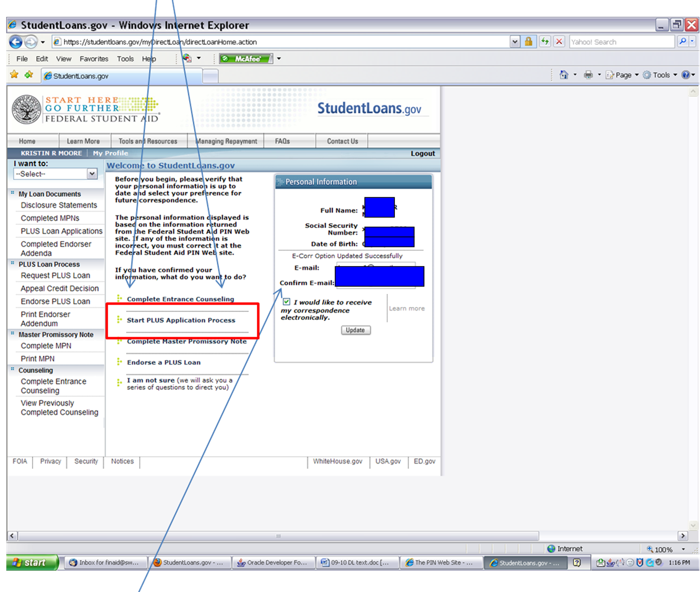This screenshot has width=700, height=592.
Task: Open the address bar URL history dropdown
Action: point(515,42)
